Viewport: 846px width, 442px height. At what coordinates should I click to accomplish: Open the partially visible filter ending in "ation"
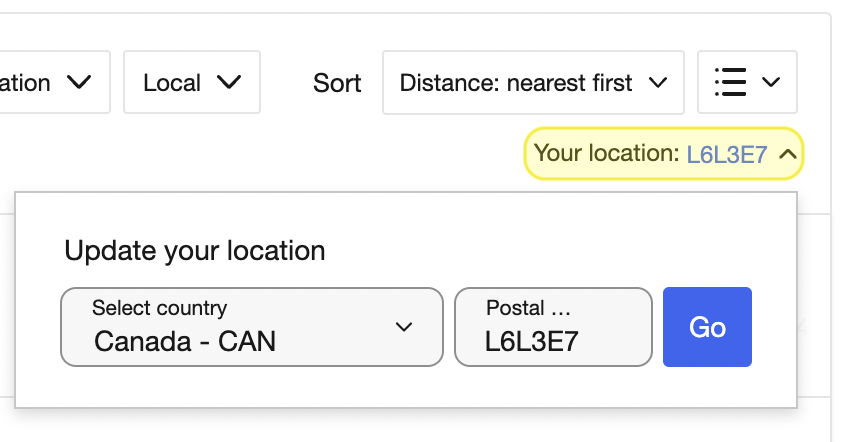tap(53, 82)
